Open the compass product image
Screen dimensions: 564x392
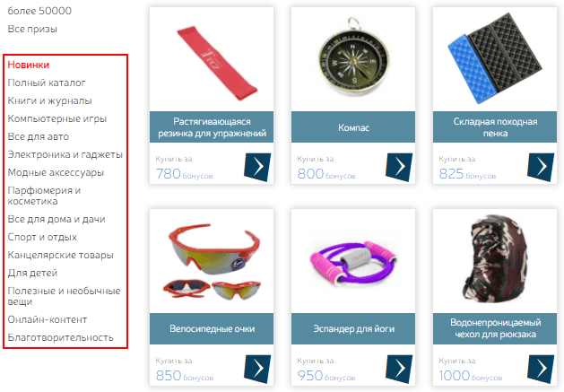click(353, 59)
